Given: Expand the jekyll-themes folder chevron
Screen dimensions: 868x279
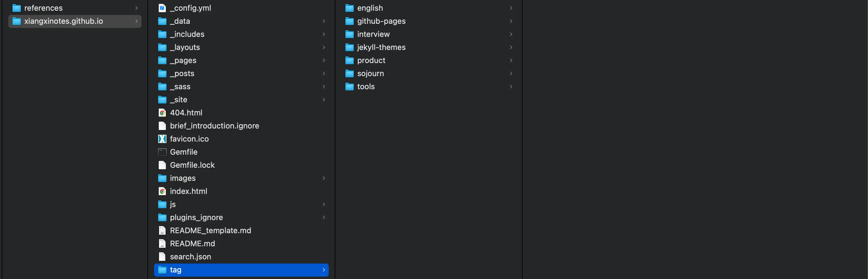Looking at the screenshot, I should 511,47.
